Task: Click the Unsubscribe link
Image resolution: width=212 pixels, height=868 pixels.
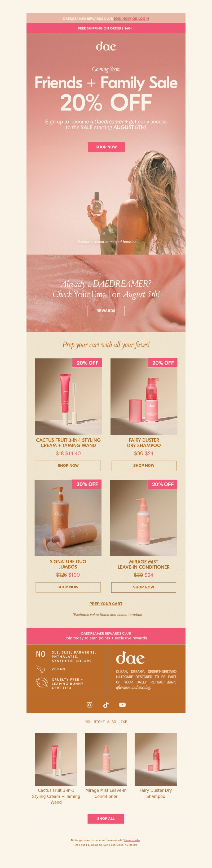Action: (132, 840)
